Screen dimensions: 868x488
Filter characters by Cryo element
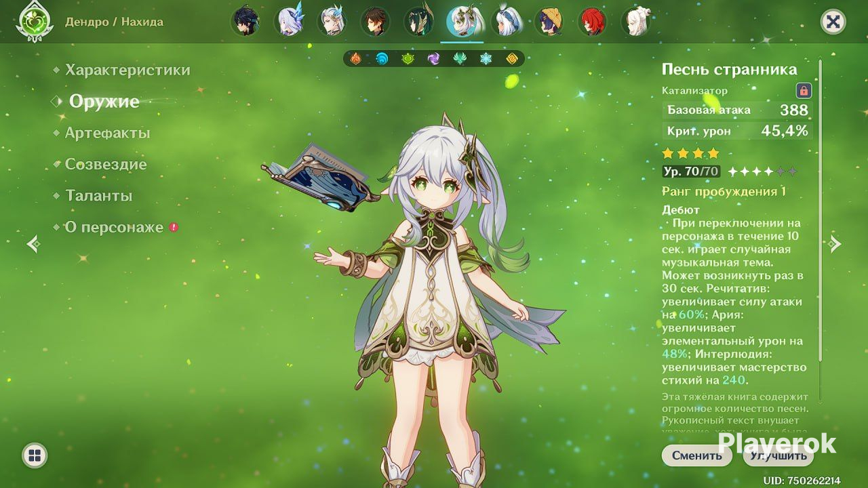point(486,59)
